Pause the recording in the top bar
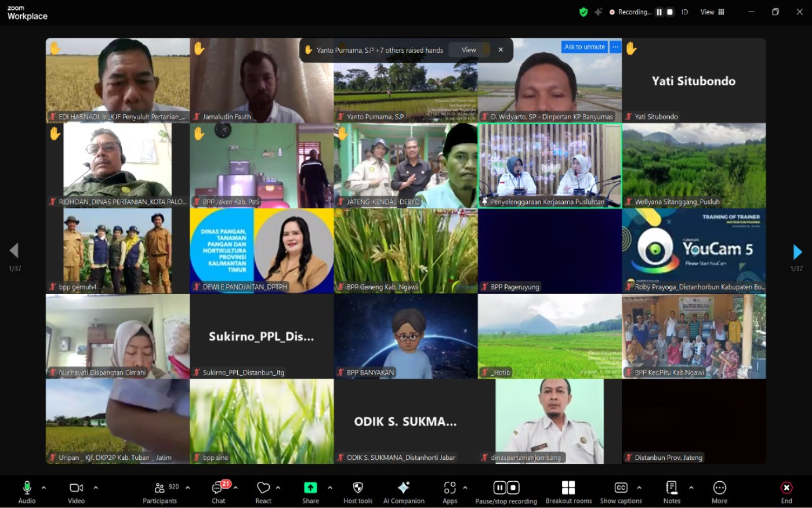 click(659, 12)
